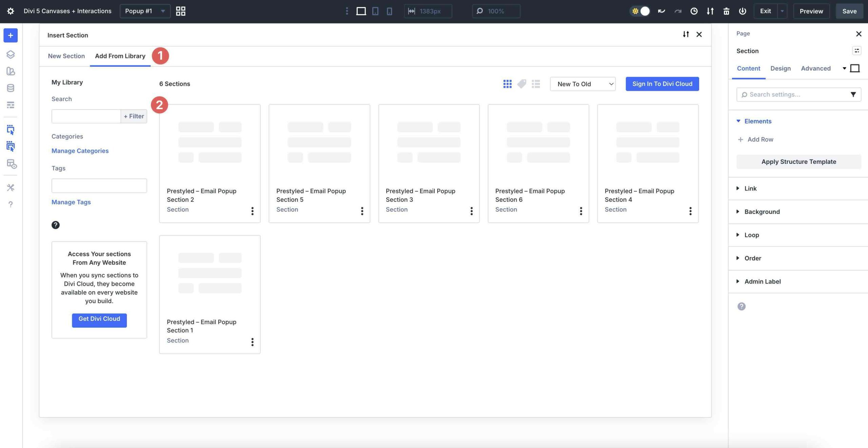Click the Layers icon in left sidebar
The height and width of the screenshot is (448, 868).
coord(11,54)
